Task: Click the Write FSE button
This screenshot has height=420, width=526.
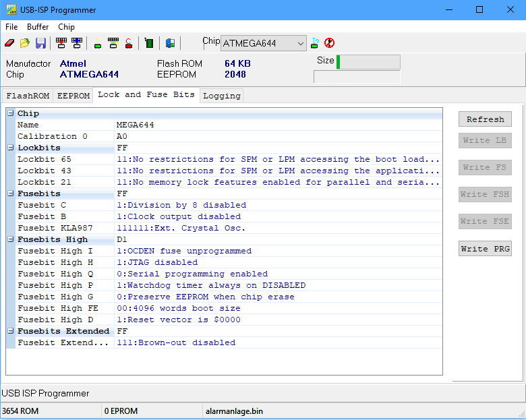Action: 485,221
